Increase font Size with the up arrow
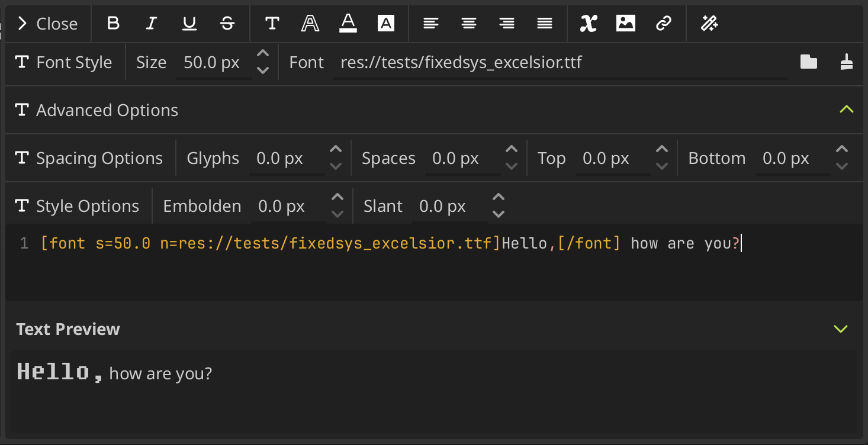The image size is (868, 445). (x=262, y=54)
